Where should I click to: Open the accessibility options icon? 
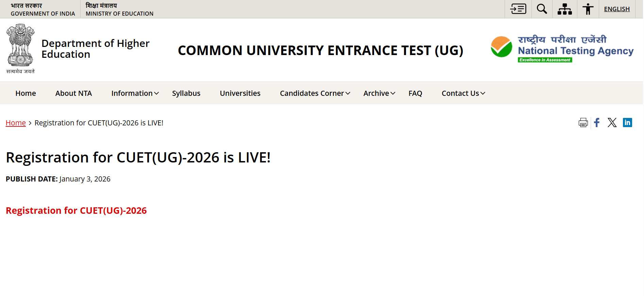tap(588, 9)
